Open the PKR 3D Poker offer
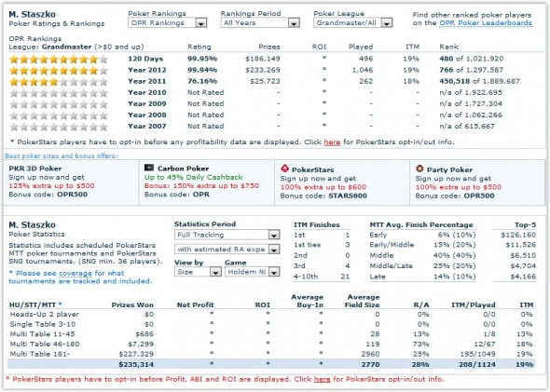The width and height of the screenshot is (550, 392). coord(35,169)
